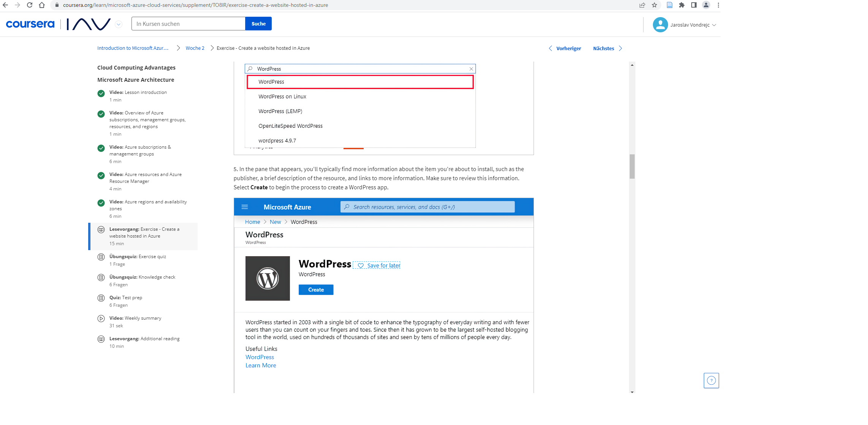Screen dimensions: 868x425
Task: Expand dropdown next to IAV logo
Action: (119, 24)
